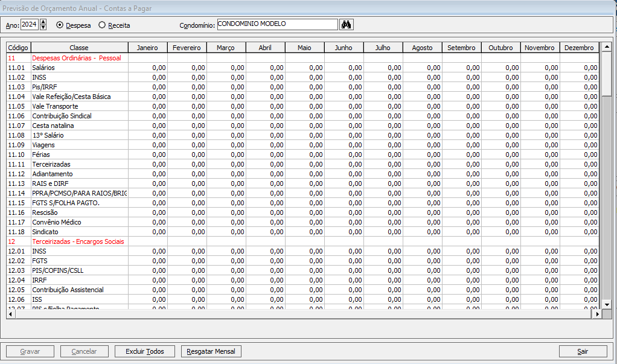This screenshot has width=617, height=364.
Task: Click the Dezembro column header
Action: pyautogui.click(x=579, y=48)
